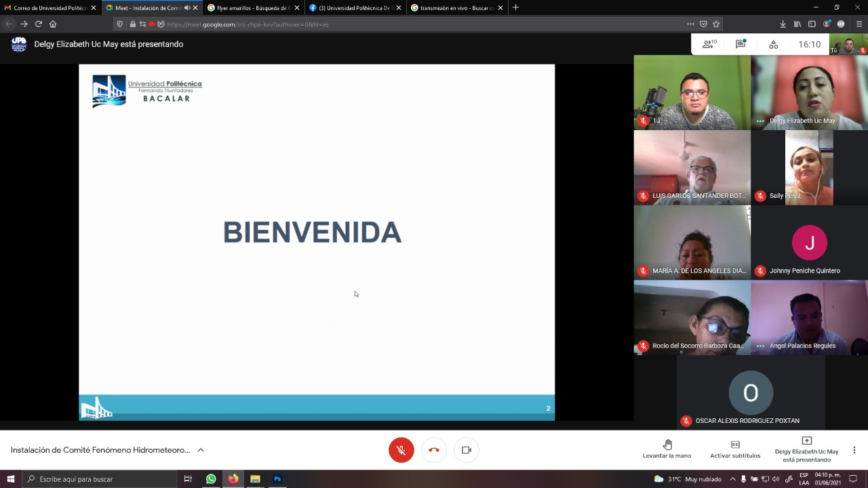Turn on captions with Activar subtítulos
Screen dimensions: 868x488
(x=735, y=449)
